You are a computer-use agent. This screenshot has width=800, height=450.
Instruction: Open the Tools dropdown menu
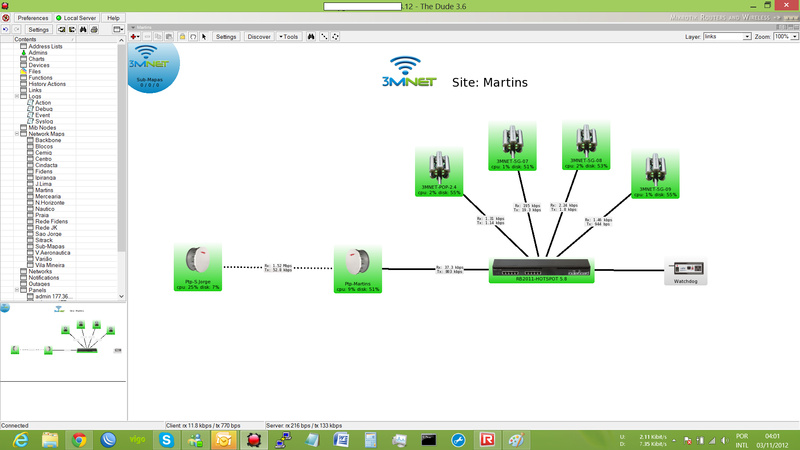click(289, 37)
